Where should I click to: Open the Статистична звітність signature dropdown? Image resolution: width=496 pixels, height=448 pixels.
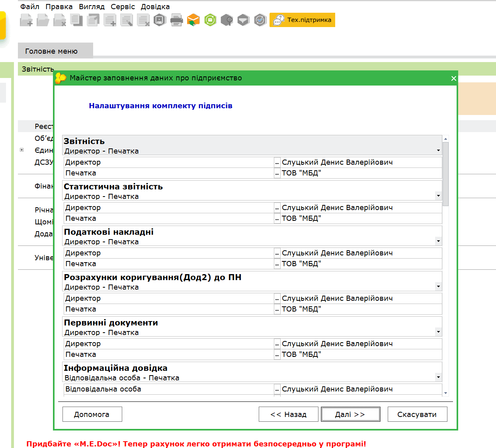point(438,196)
